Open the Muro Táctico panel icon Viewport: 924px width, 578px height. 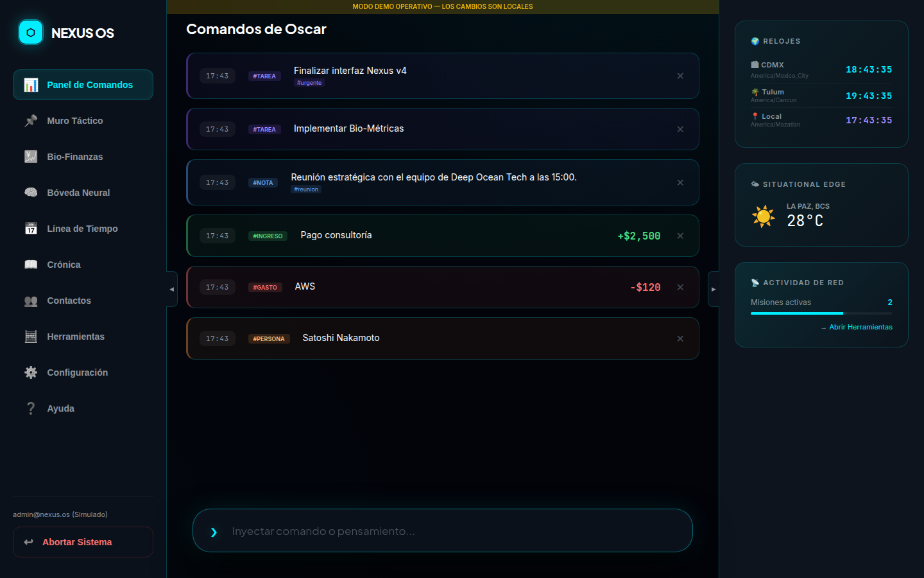pyautogui.click(x=31, y=121)
